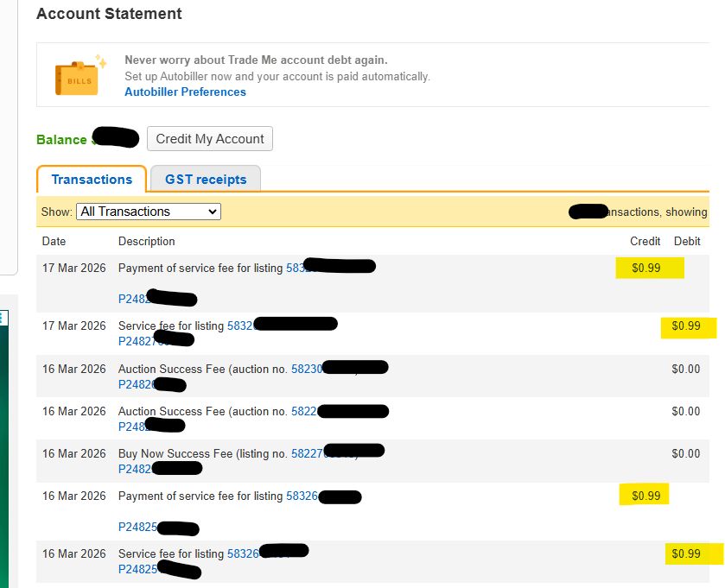Open listing 58326 in 16 Mar Service fee row
The width and height of the screenshot is (725, 588).
pyautogui.click(x=242, y=554)
